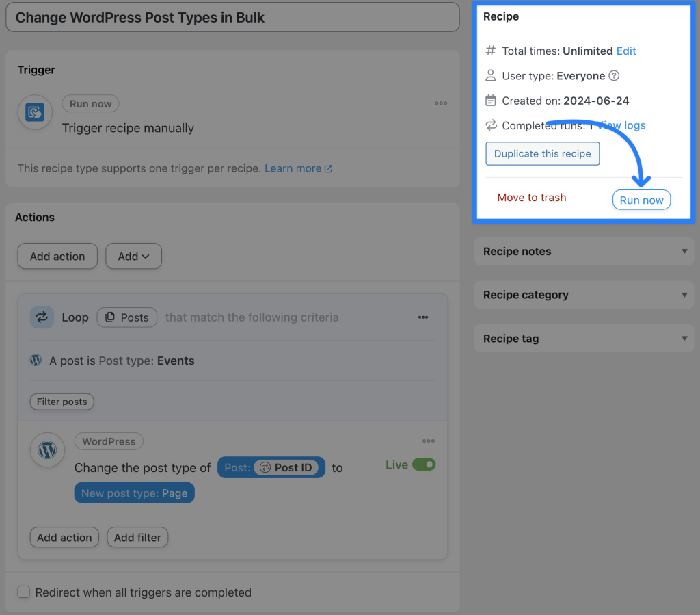The height and width of the screenshot is (615, 700).
Task: Open the trigger options ellipsis menu
Action: click(x=441, y=102)
